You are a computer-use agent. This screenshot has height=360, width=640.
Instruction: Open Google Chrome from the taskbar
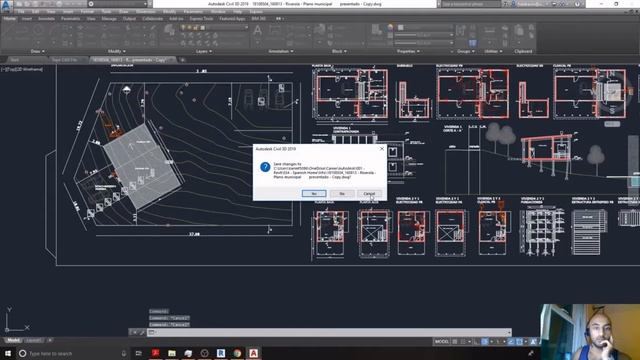[x=237, y=353]
